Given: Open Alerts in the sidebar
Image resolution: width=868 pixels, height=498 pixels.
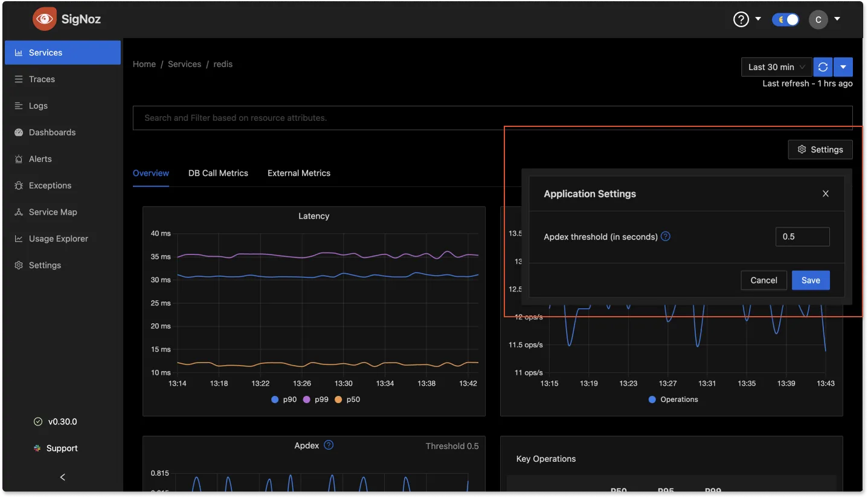Looking at the screenshot, I should pyautogui.click(x=63, y=159).
